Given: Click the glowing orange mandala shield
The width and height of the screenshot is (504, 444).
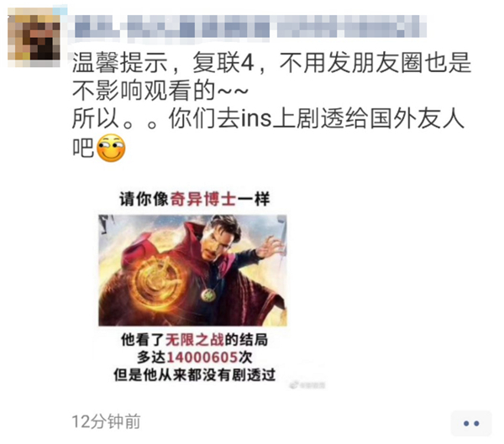Looking at the screenshot, I should point(155,280).
